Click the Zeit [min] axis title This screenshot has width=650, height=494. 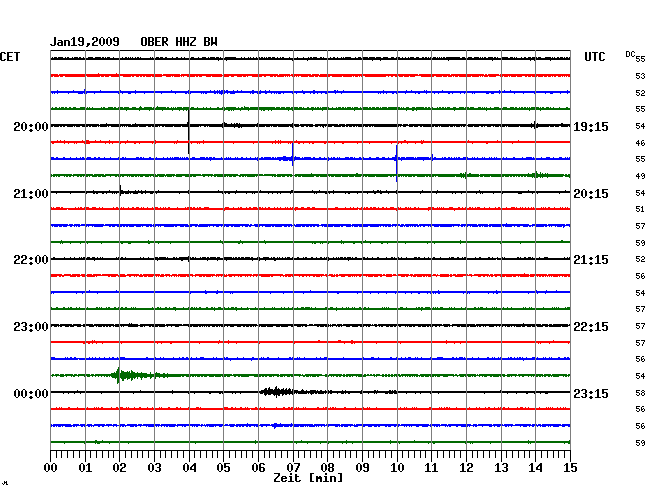308,478
